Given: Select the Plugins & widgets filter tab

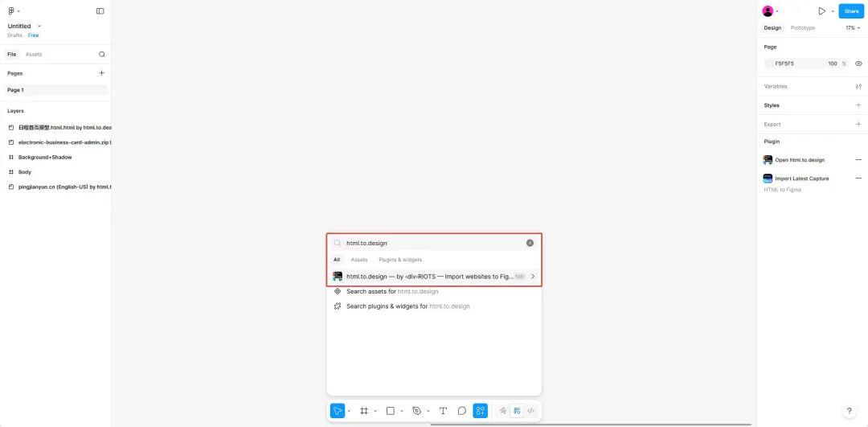Looking at the screenshot, I should tap(400, 260).
